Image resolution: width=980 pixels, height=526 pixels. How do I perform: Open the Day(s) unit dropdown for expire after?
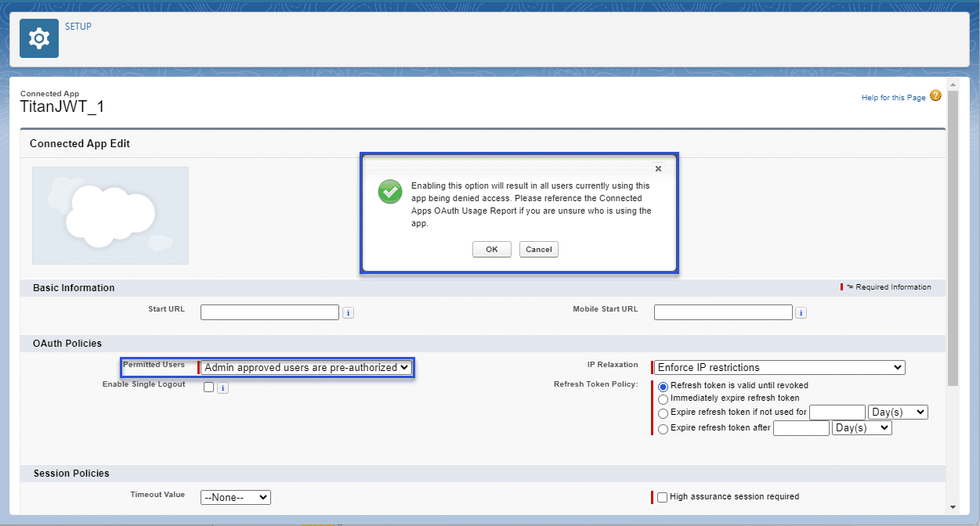coord(862,427)
